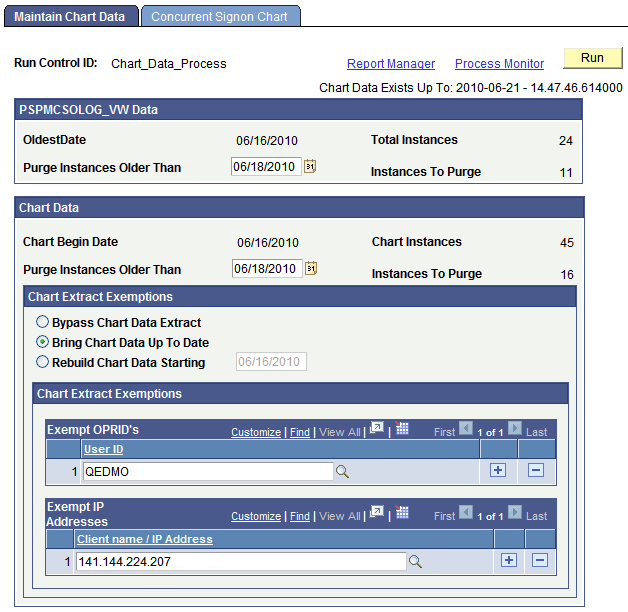Sort by User ID column header
The image size is (628, 612).
tap(103, 449)
